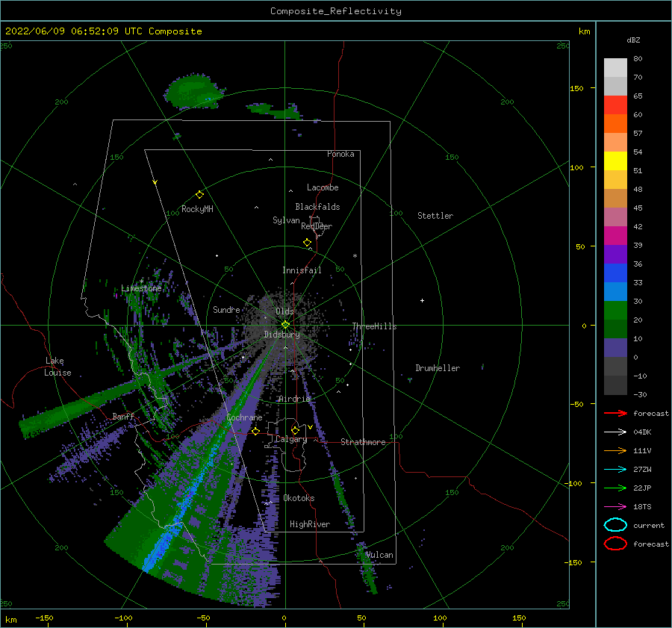Click the 04DK legend label

click(x=642, y=432)
